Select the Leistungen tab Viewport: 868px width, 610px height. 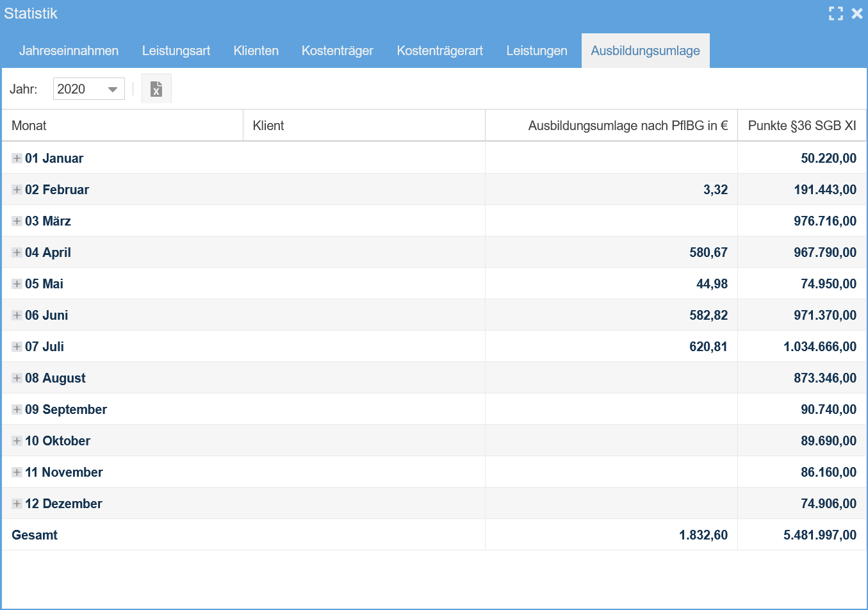point(537,50)
